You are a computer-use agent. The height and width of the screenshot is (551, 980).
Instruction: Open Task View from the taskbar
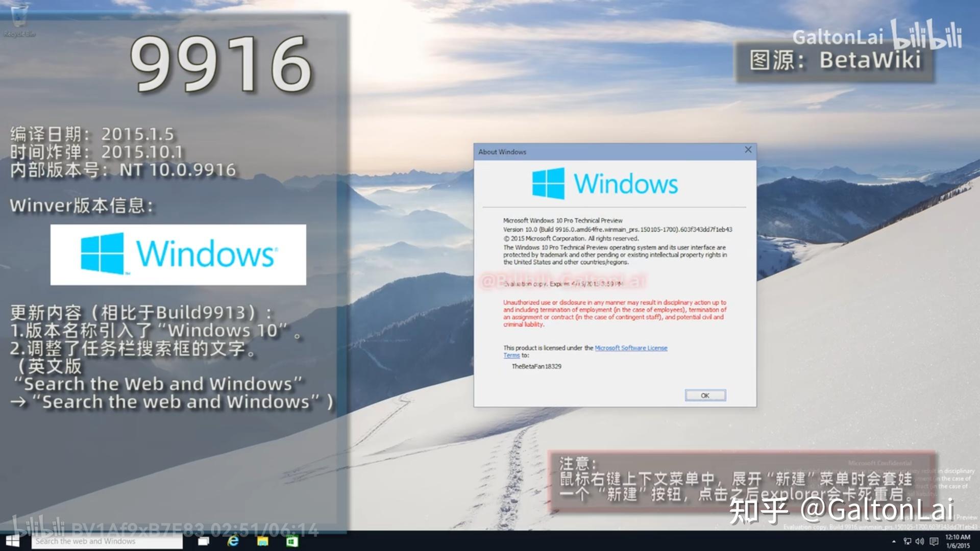[204, 541]
